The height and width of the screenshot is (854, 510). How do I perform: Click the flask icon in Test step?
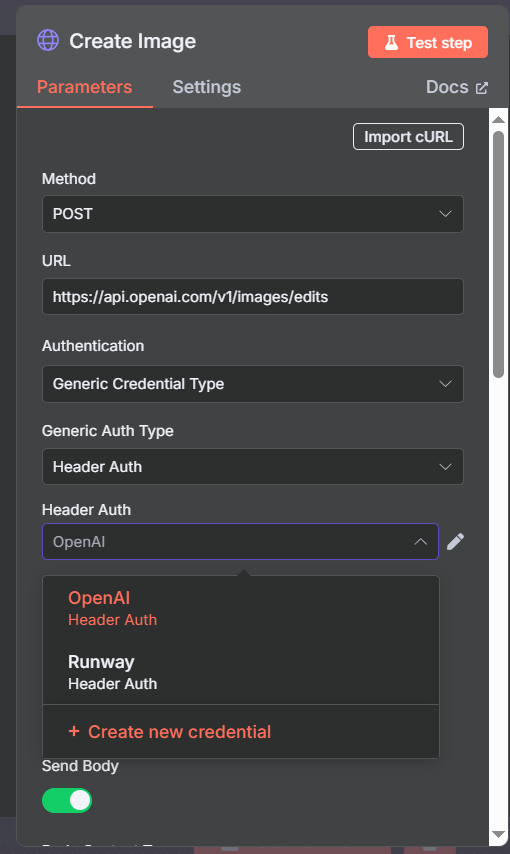pyautogui.click(x=391, y=42)
